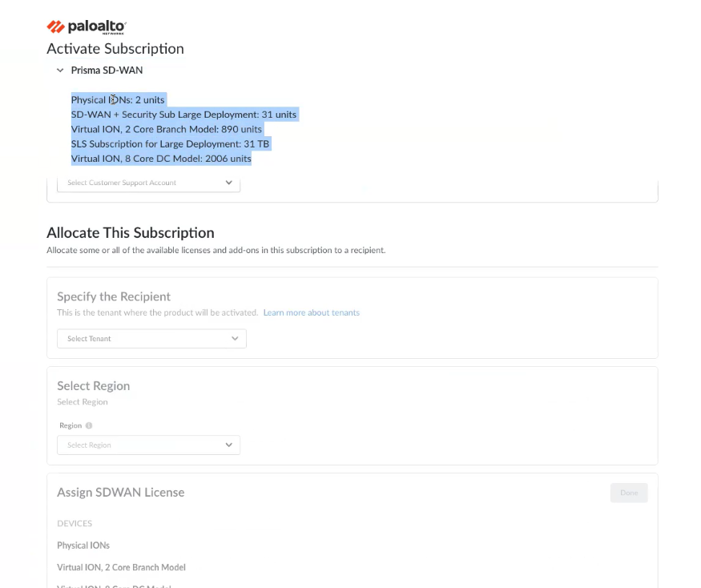Click the Virtual ION, 8 Core DC Model line
This screenshot has height=588, width=701.
point(161,159)
